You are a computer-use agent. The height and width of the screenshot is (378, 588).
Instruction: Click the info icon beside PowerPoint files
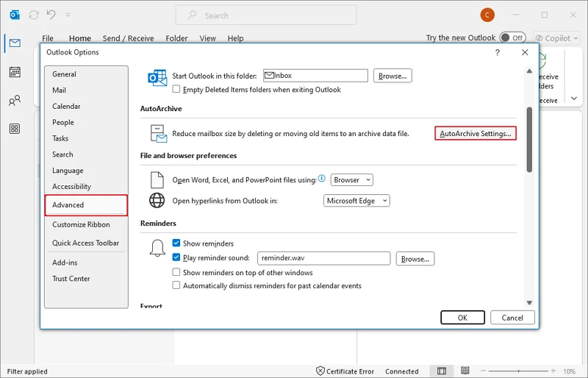(322, 178)
